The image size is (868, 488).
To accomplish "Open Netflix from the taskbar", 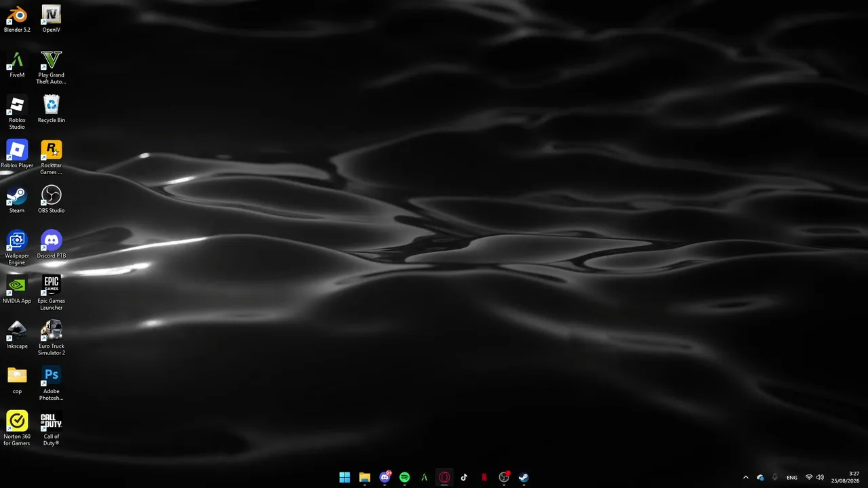I will coord(484,477).
